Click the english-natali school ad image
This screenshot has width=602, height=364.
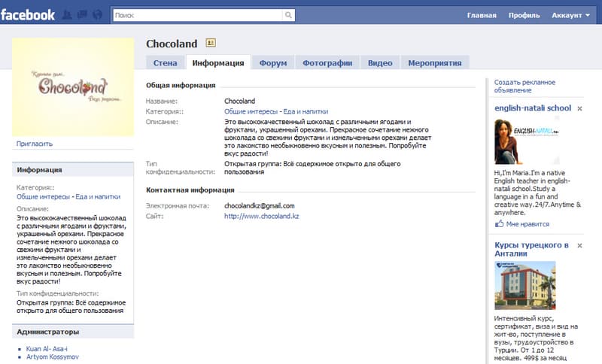click(x=526, y=141)
